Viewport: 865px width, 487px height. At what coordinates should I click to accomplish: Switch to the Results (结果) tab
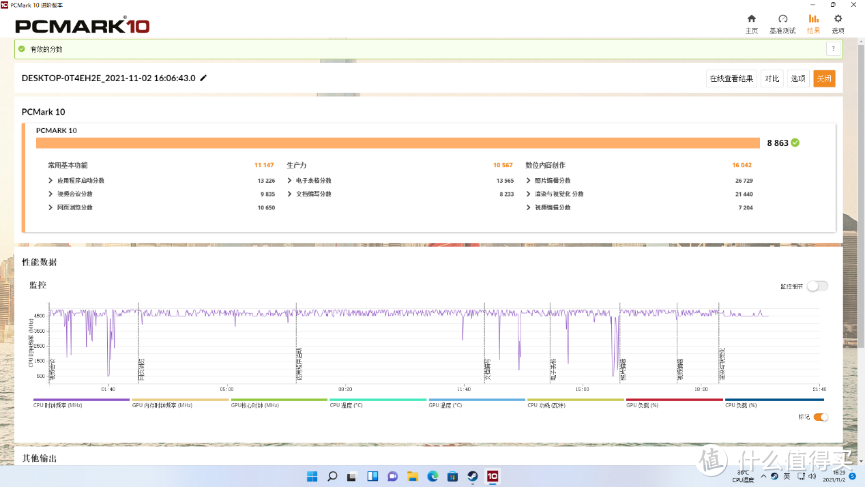click(x=813, y=24)
